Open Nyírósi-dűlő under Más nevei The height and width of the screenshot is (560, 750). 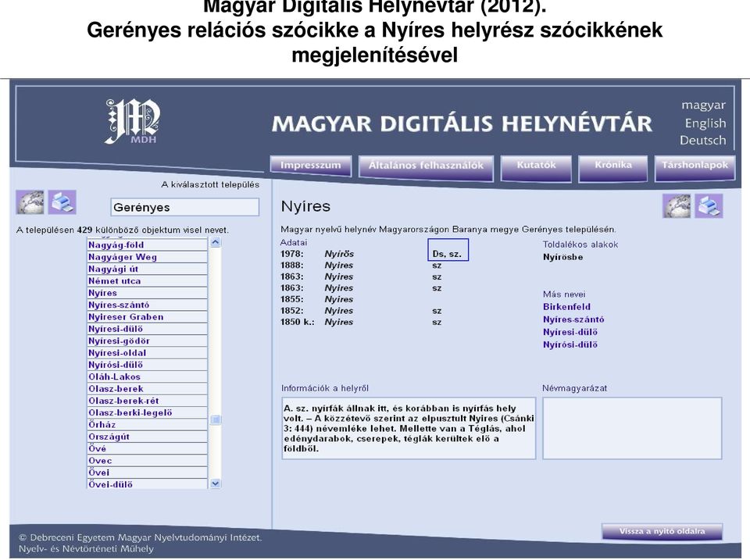[x=570, y=344]
